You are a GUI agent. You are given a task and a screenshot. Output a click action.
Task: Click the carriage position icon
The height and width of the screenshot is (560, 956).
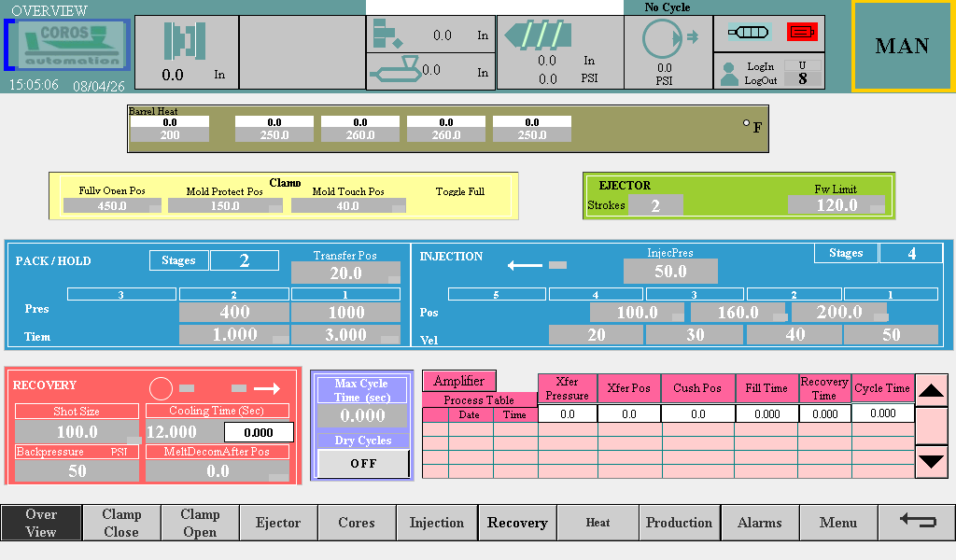tap(394, 71)
